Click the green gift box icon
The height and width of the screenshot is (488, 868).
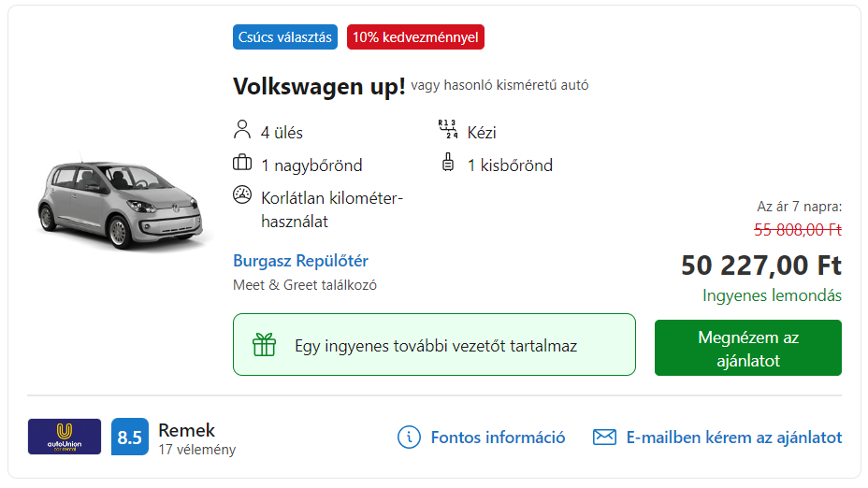pyautogui.click(x=264, y=345)
